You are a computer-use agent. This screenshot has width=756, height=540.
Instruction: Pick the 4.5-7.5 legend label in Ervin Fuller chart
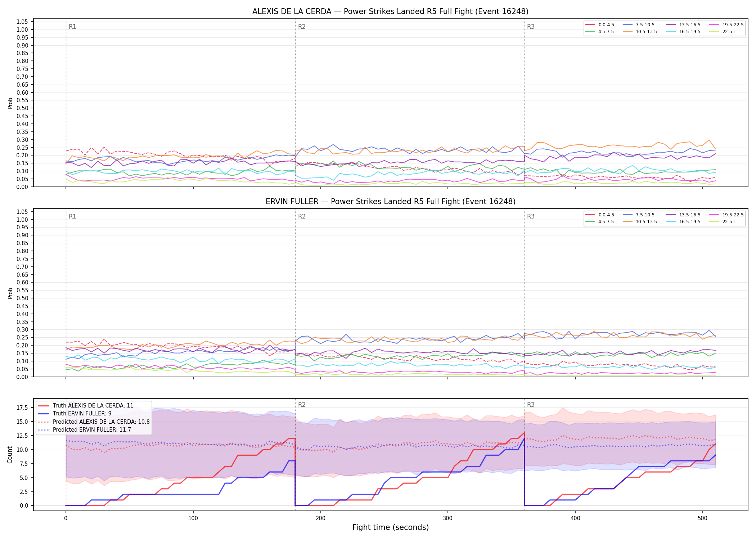606,222
